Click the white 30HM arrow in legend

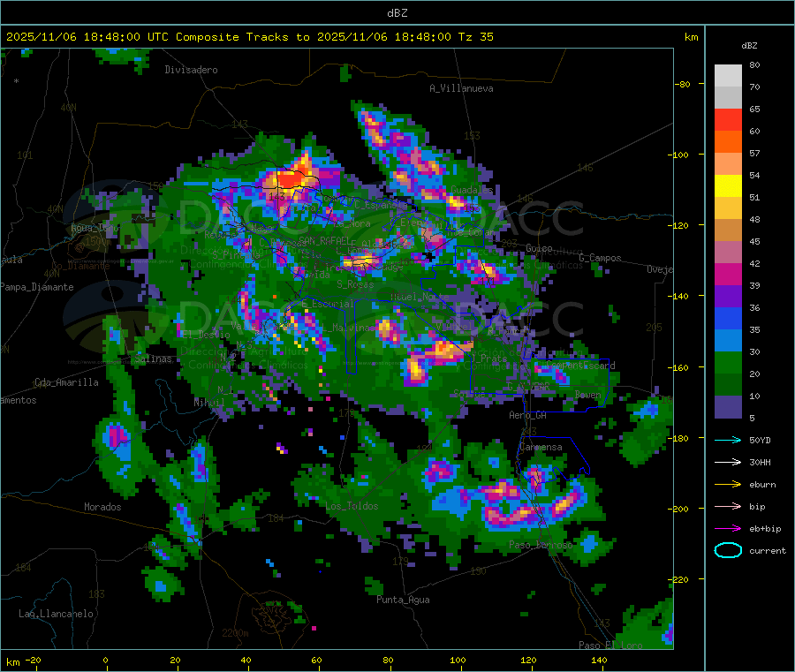pyautogui.click(x=728, y=462)
